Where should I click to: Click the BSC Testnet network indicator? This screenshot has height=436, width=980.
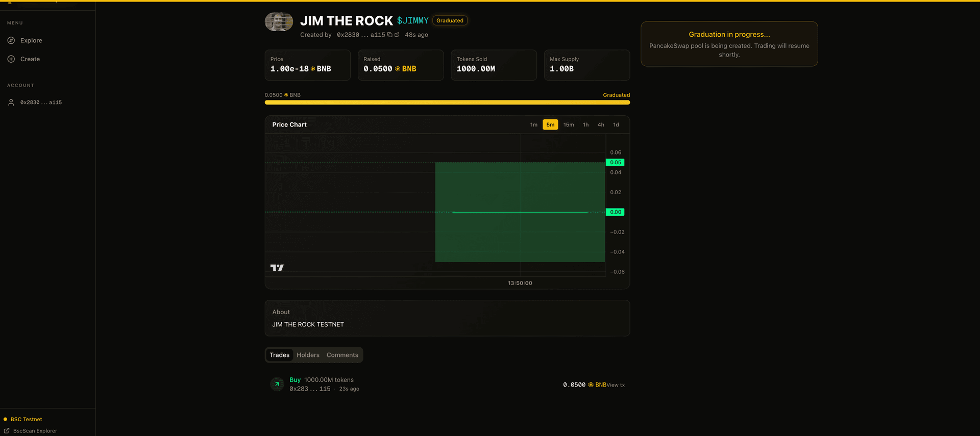pyautogui.click(x=26, y=419)
